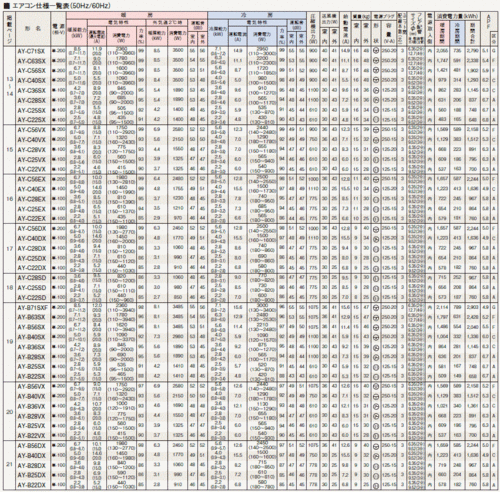Select the 冷房 header section
Screen dimensions: 500x492
257,15
